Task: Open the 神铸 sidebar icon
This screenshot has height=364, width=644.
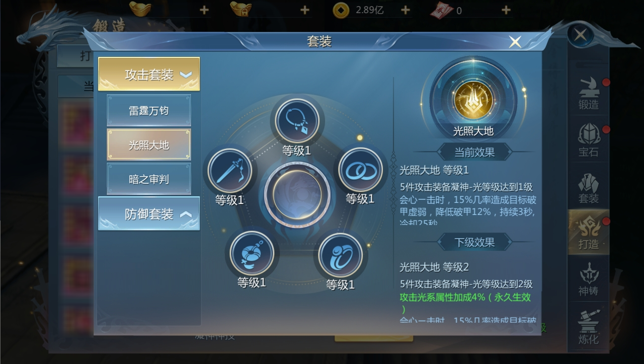Action: point(589,280)
